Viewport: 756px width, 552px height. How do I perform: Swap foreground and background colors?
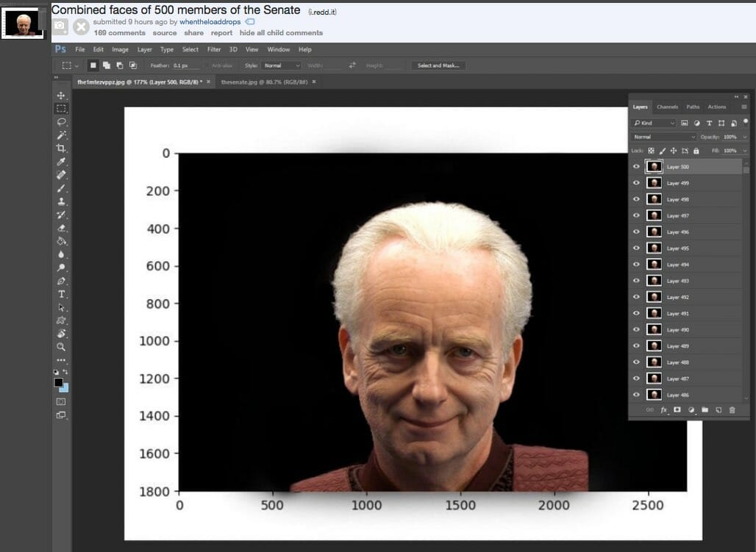point(65,372)
